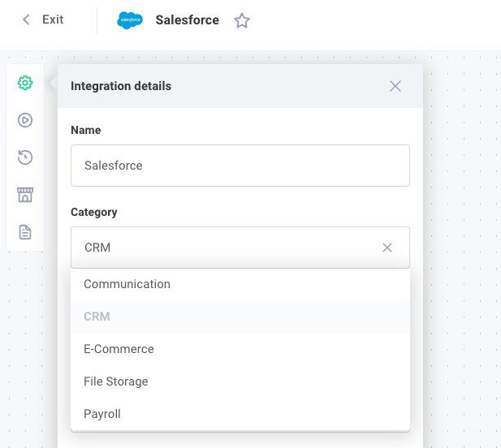This screenshot has width=501, height=448.
Task: Select E-Commerce from the category list
Action: point(119,349)
